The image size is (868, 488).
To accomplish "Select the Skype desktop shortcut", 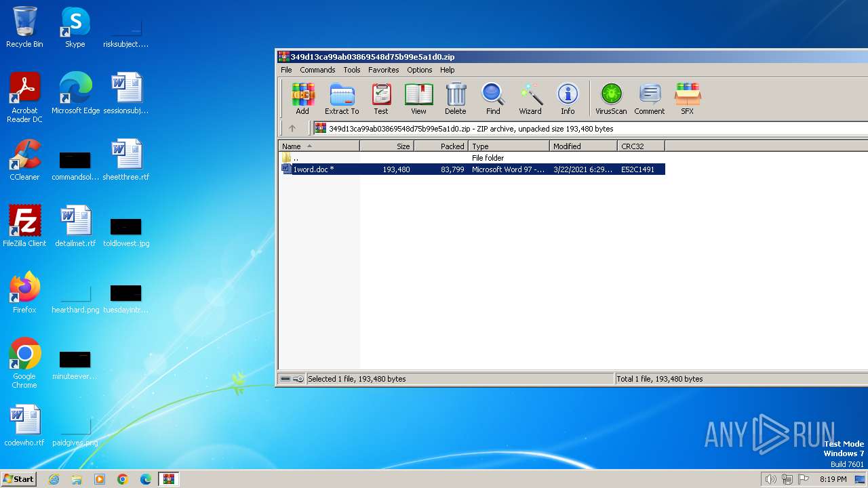I will pos(75,27).
